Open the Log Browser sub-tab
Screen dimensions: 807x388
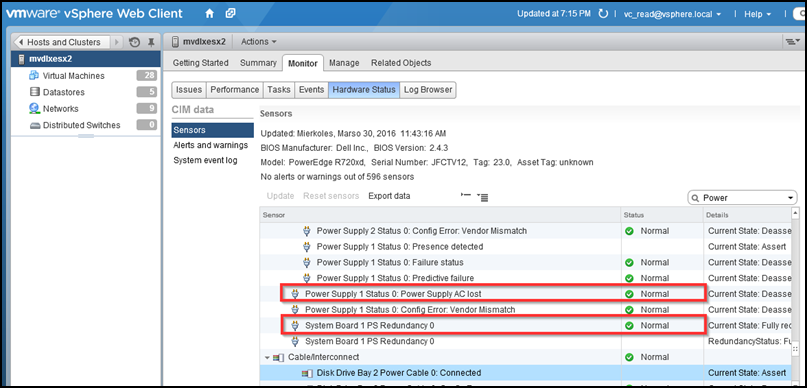coord(428,90)
